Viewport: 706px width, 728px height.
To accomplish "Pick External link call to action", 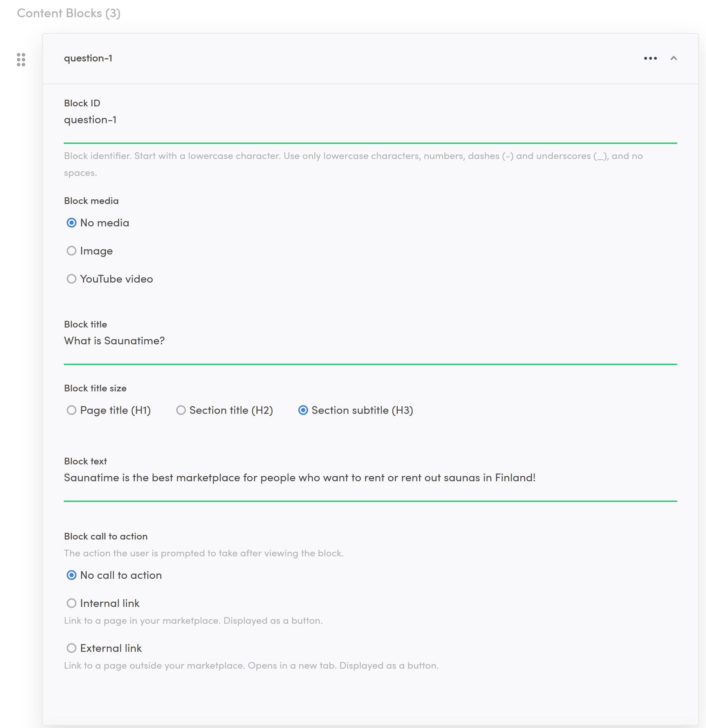I will pos(71,649).
